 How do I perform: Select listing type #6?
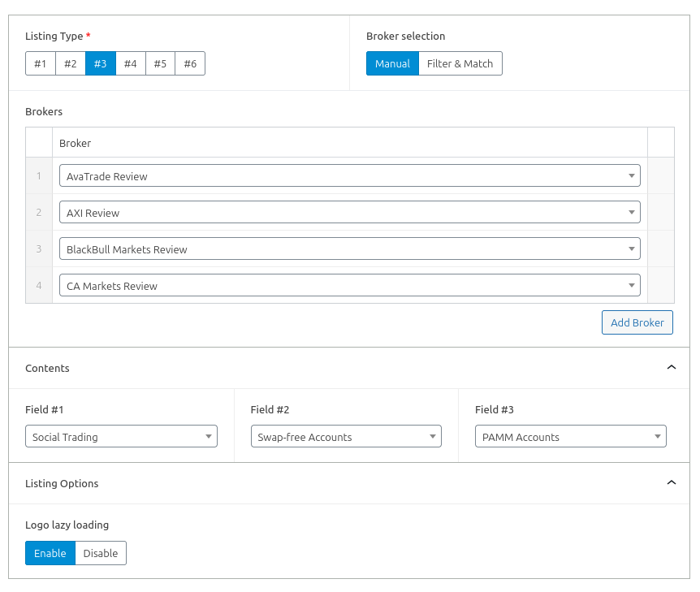190,63
